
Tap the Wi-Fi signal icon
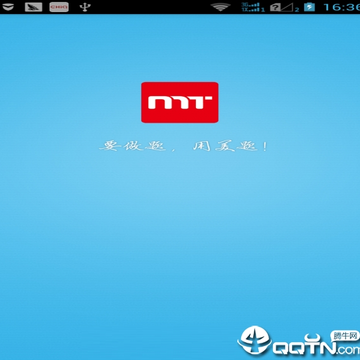221,7
